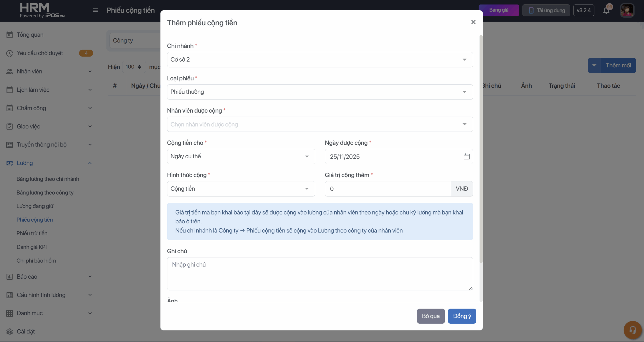Image resolution: width=644 pixels, height=342 pixels.
Task: Open the Hình thức cộng dropdown
Action: (x=241, y=189)
